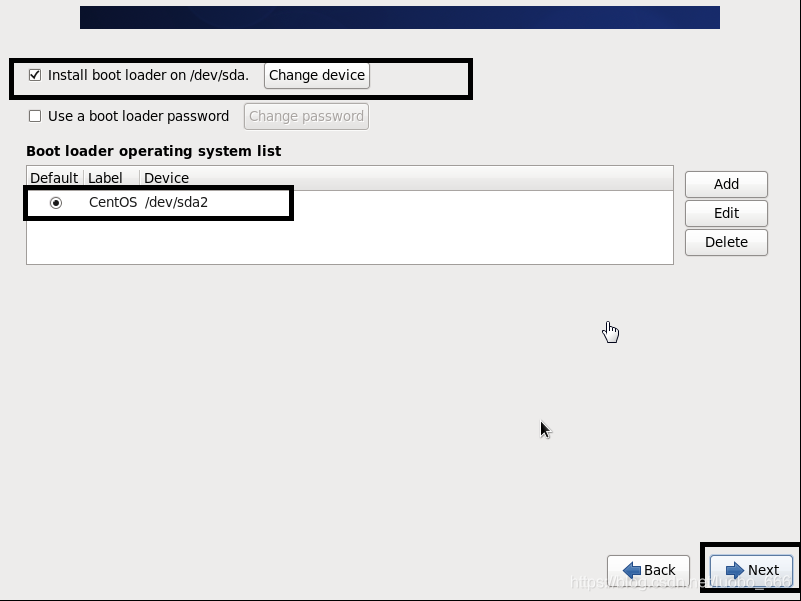This screenshot has height=601, width=801.
Task: Sort by the Label column header
Action: pyautogui.click(x=111, y=178)
